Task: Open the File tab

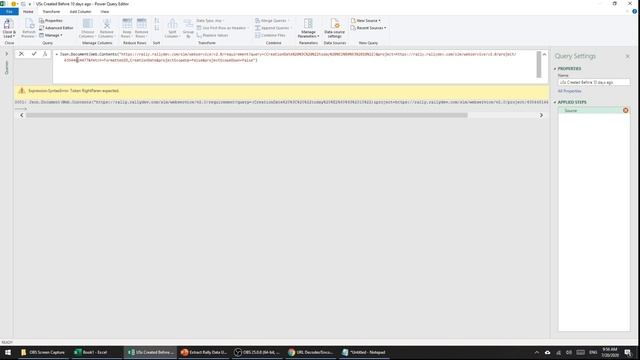Action: pos(9,11)
